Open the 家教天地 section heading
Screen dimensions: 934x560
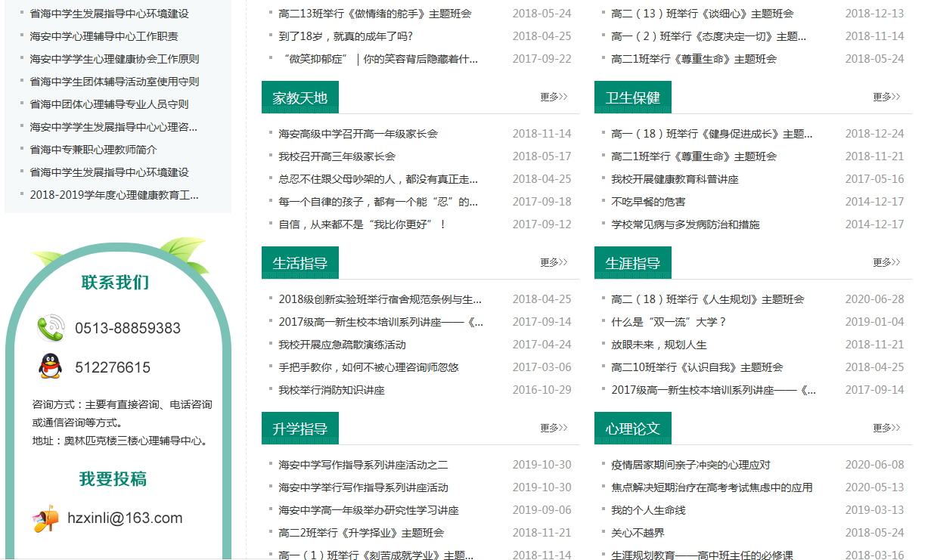click(299, 97)
